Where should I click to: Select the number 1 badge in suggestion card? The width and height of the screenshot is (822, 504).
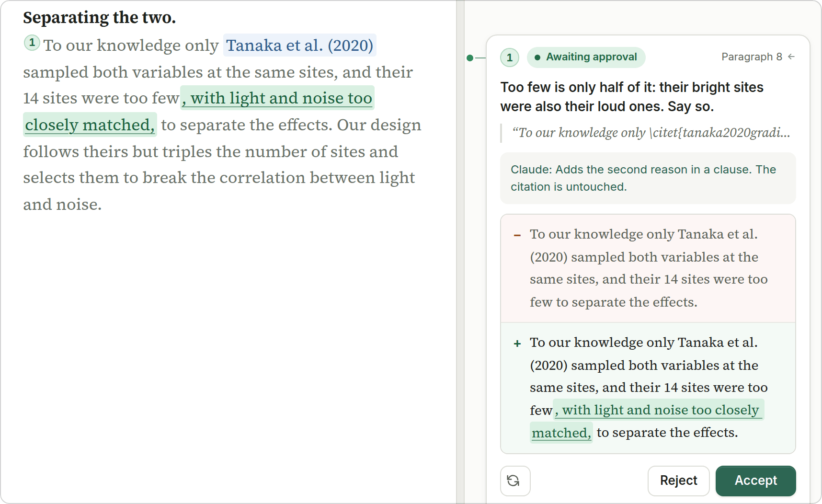(x=510, y=57)
